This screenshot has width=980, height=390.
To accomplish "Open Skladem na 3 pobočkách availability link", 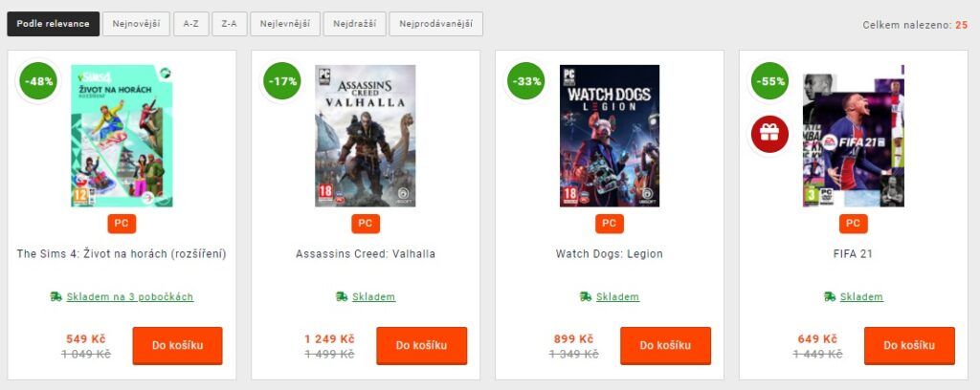I will tap(130, 297).
